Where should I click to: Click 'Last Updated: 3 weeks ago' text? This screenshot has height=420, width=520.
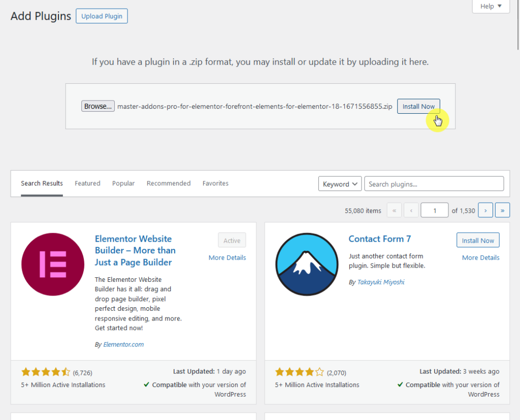click(x=459, y=371)
